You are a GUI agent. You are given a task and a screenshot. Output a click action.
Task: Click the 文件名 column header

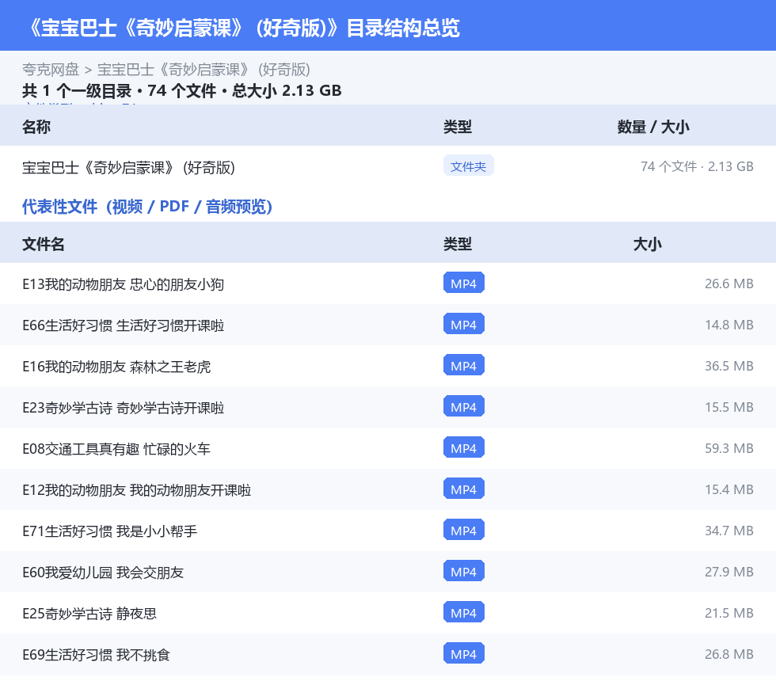pos(43,244)
